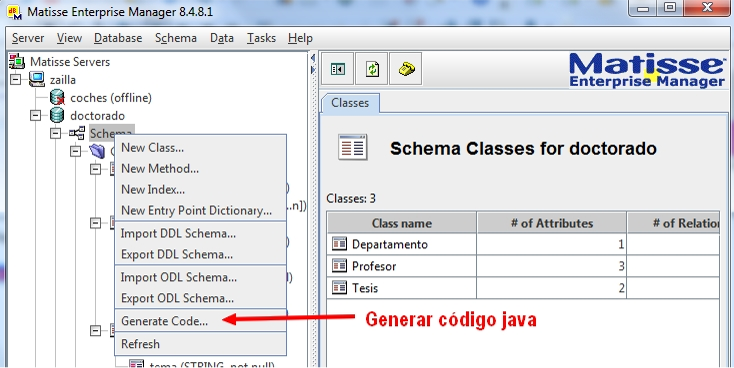
Task: Maximize the Matisse Enterprise Manager window
Action: tap(670, 8)
